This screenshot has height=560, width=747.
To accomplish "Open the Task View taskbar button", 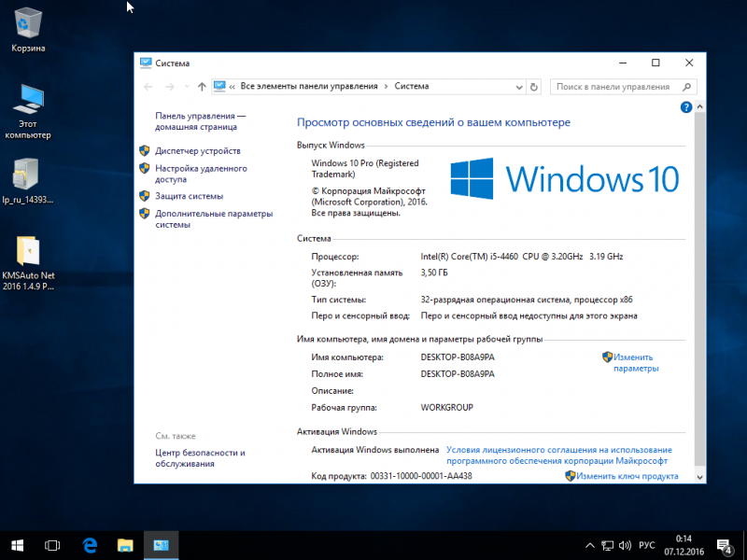I will (x=52, y=545).
